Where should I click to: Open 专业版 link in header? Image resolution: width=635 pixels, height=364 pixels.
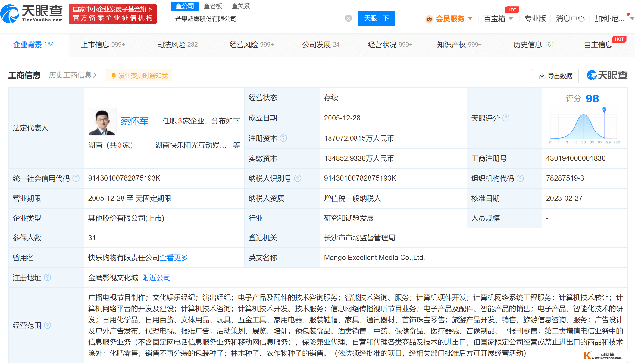tap(535, 19)
